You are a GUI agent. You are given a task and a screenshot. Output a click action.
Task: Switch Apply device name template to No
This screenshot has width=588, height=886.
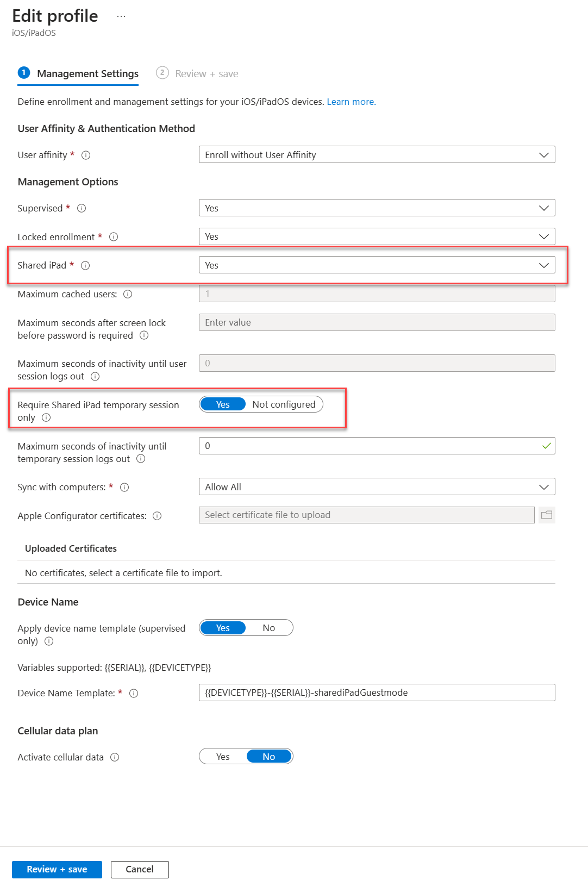[268, 627]
